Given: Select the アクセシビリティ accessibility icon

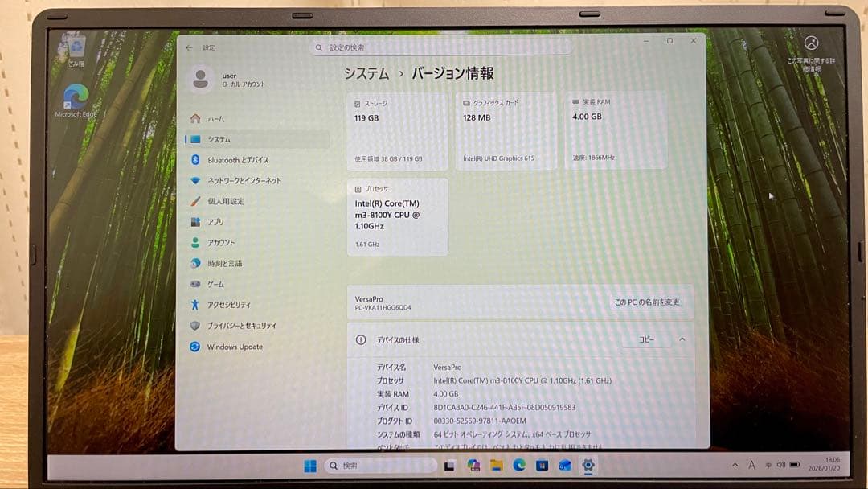Looking at the screenshot, I should pos(194,304).
